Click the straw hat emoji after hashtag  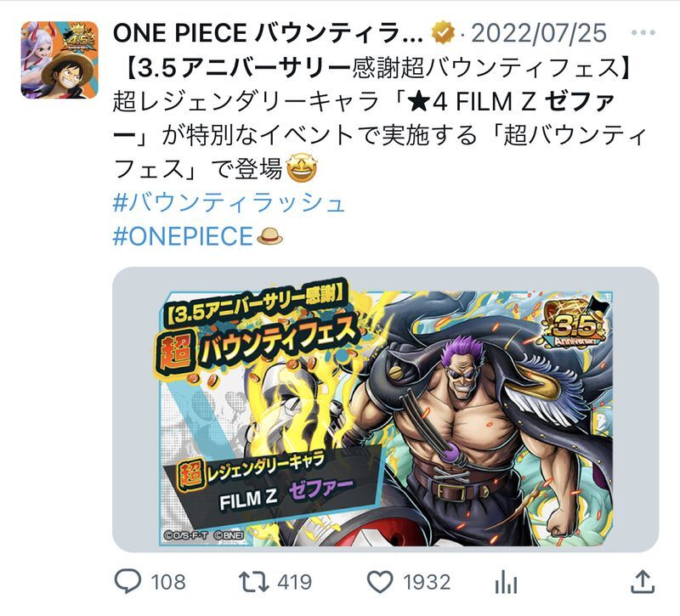(x=269, y=236)
